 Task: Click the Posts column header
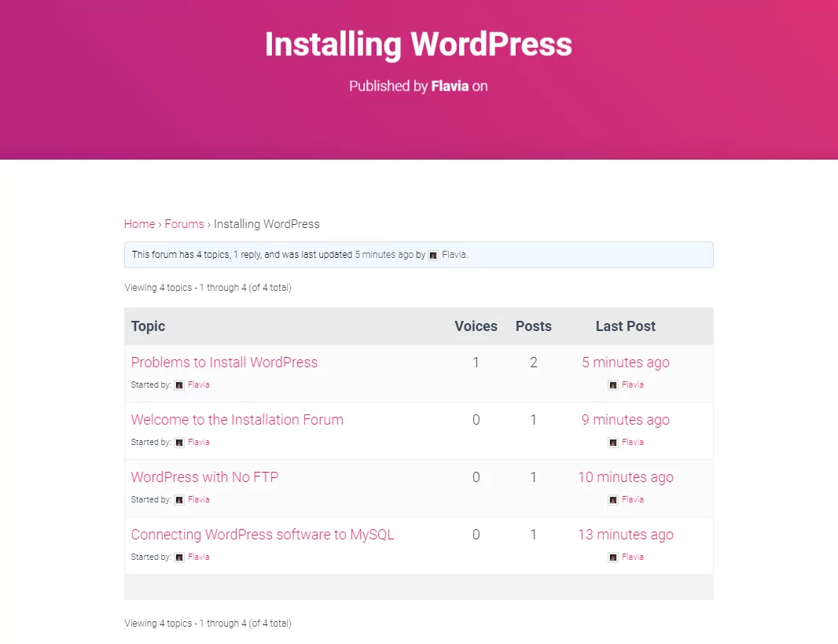click(x=533, y=326)
